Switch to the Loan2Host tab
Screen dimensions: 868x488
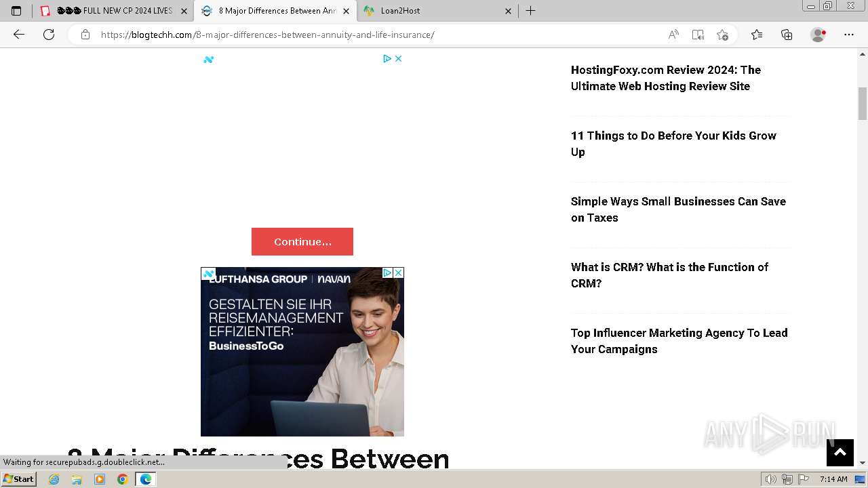click(x=437, y=11)
